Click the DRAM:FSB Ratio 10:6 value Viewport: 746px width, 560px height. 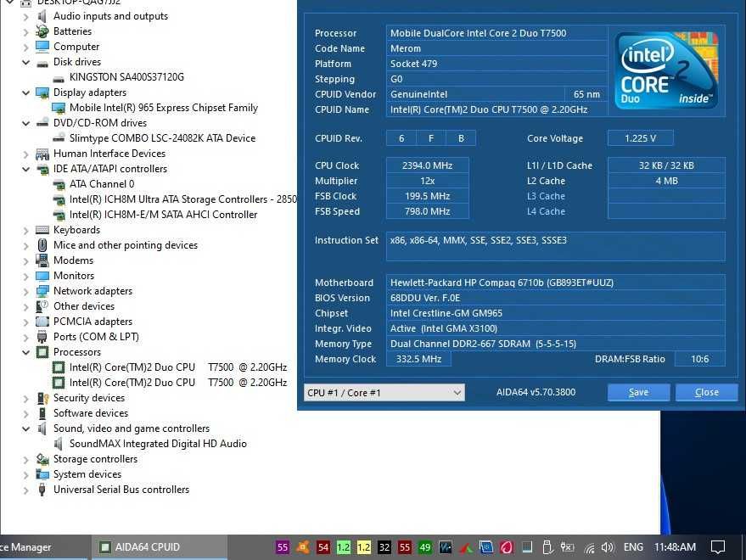(x=699, y=359)
